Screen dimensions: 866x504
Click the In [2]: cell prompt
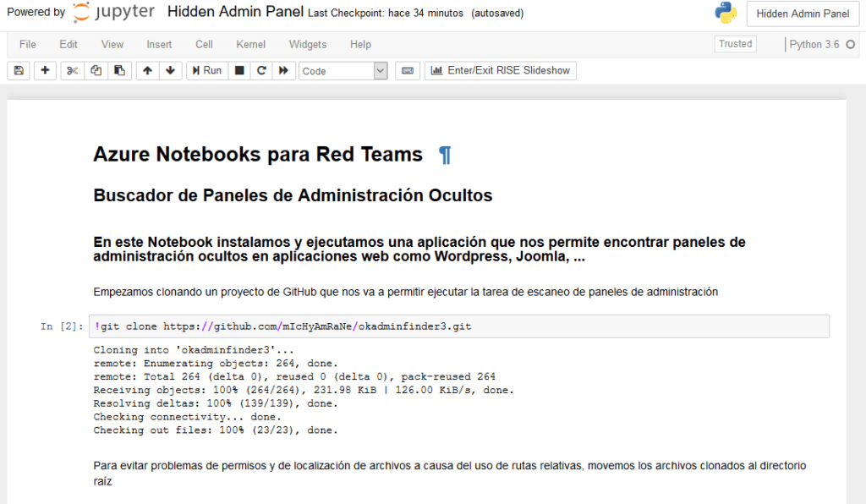pyautogui.click(x=62, y=326)
